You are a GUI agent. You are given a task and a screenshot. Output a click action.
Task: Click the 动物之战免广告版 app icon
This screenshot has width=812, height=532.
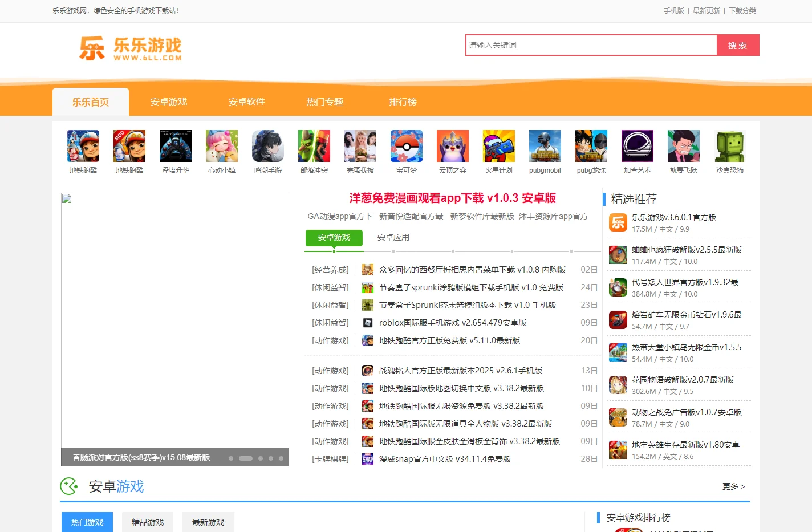click(x=618, y=417)
